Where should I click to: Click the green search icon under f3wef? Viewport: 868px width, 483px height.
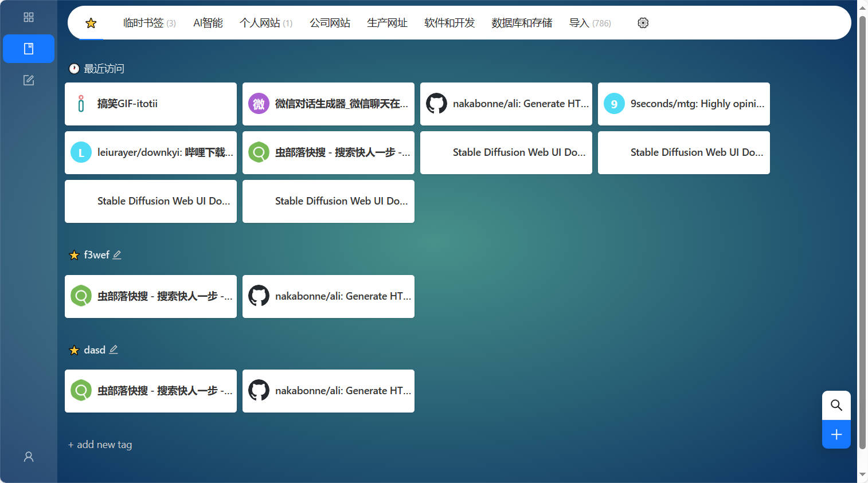(81, 296)
